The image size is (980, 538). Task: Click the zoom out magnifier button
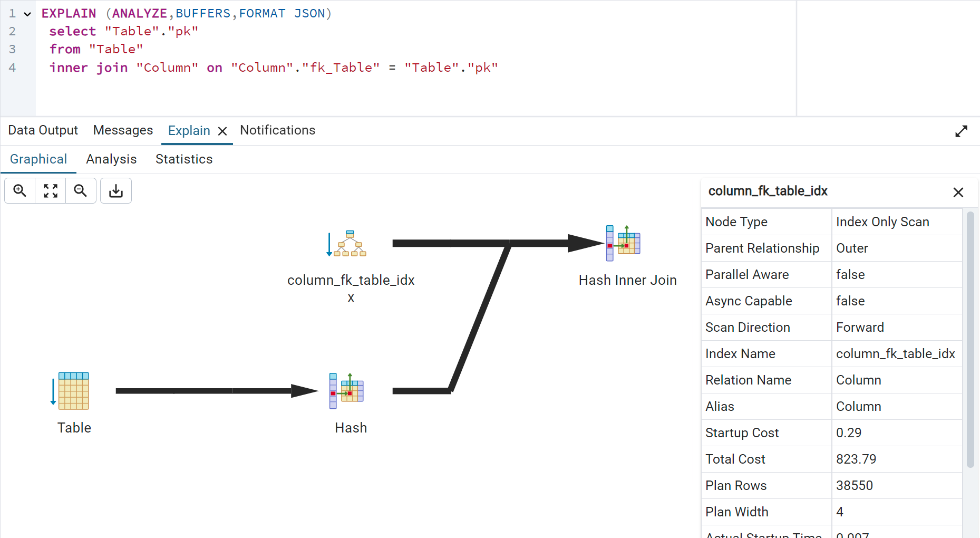[x=81, y=190]
